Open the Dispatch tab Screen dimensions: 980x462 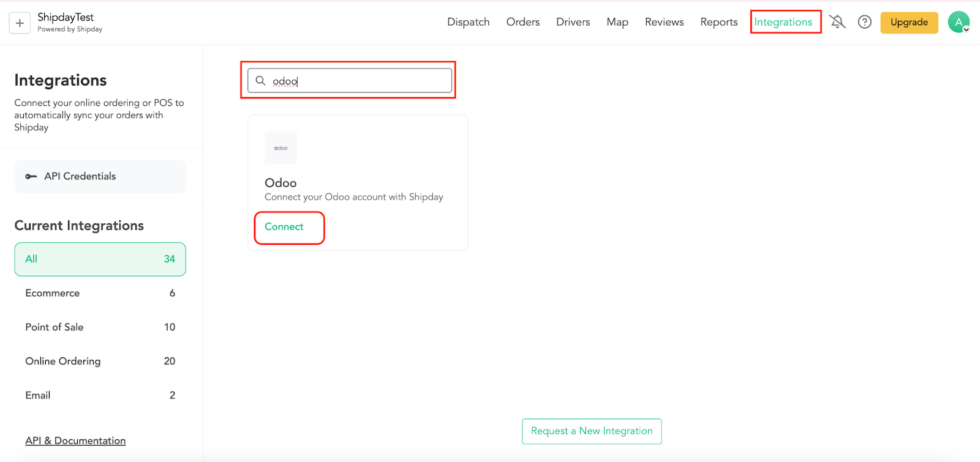(x=468, y=22)
